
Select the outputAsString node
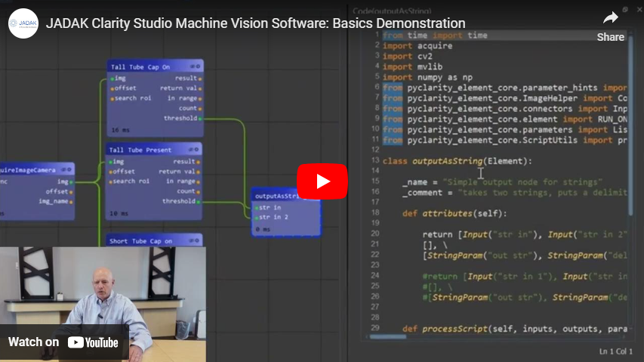[286, 212]
